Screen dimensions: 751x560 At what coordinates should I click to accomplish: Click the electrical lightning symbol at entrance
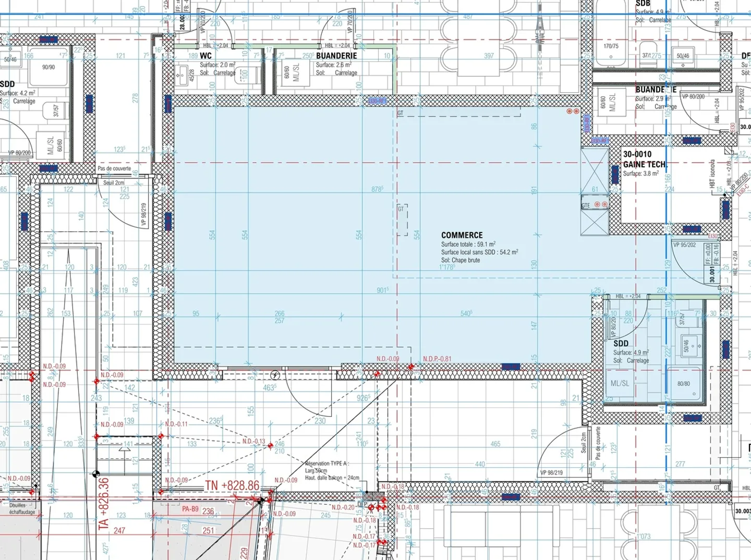tap(275, 375)
